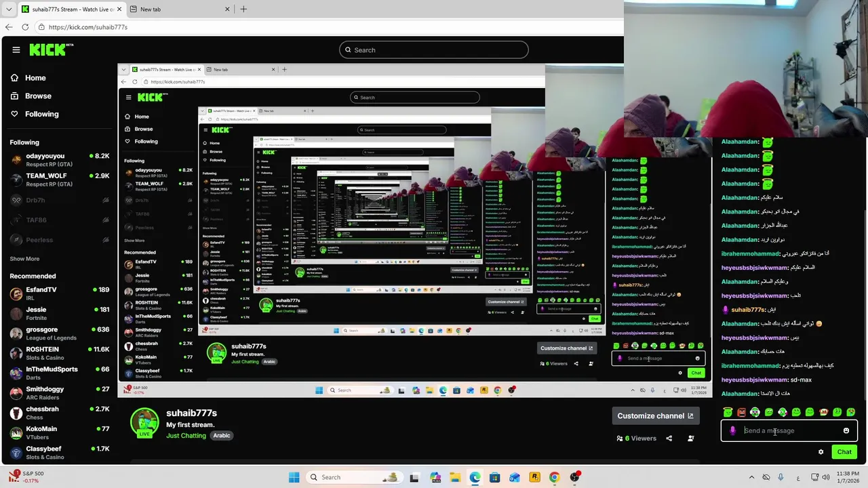
Task: Click the tray microphone icon
Action: (x=781, y=477)
